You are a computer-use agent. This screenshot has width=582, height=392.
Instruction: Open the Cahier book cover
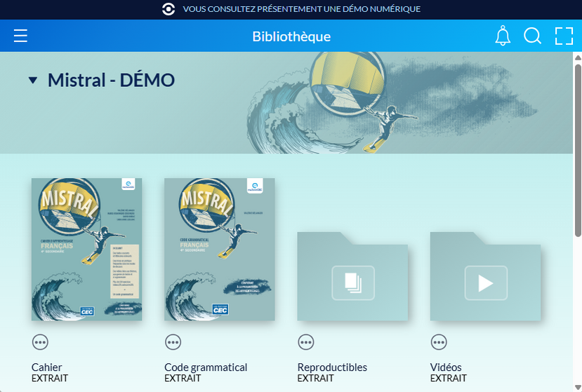coord(87,249)
